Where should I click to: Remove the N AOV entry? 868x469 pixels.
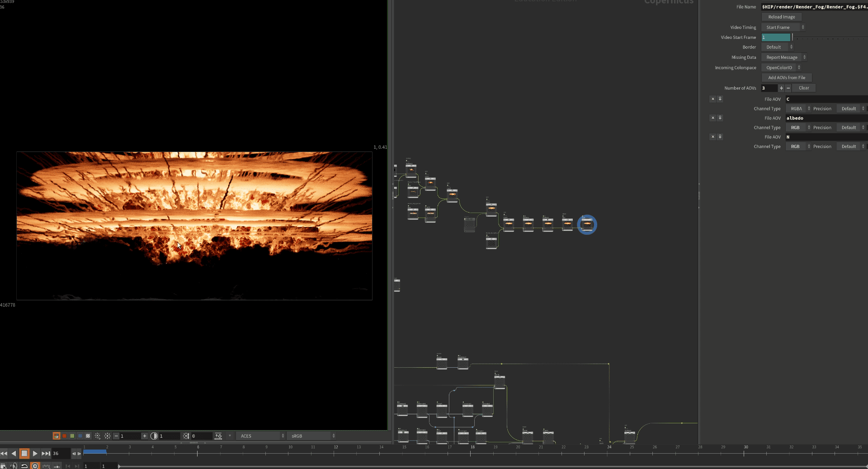[x=713, y=137]
